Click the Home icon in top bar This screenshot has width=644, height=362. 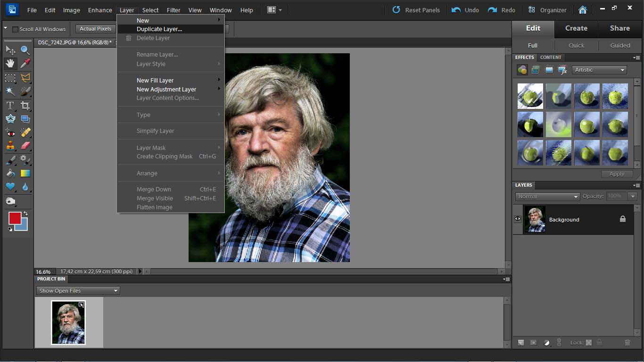tap(583, 10)
